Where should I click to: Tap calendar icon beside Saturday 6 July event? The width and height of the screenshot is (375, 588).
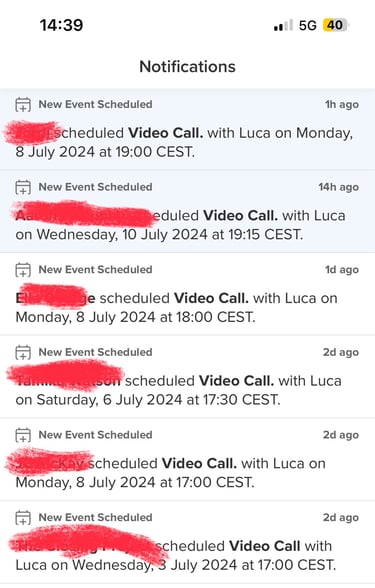click(23, 352)
